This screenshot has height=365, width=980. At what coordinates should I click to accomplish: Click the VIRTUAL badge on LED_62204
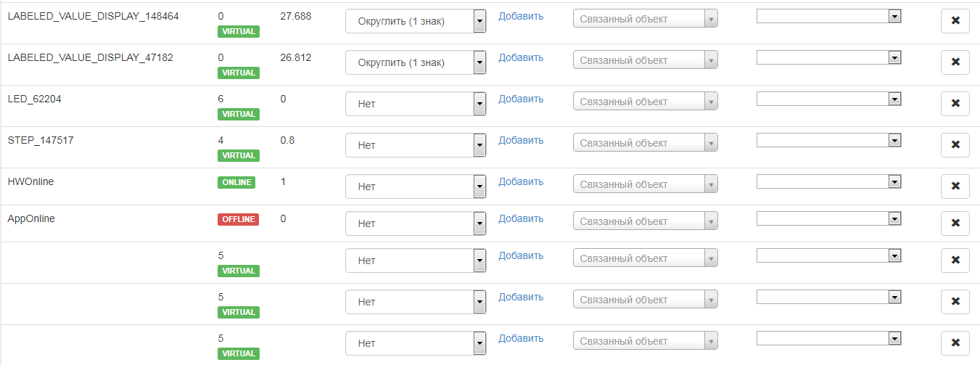[239, 114]
